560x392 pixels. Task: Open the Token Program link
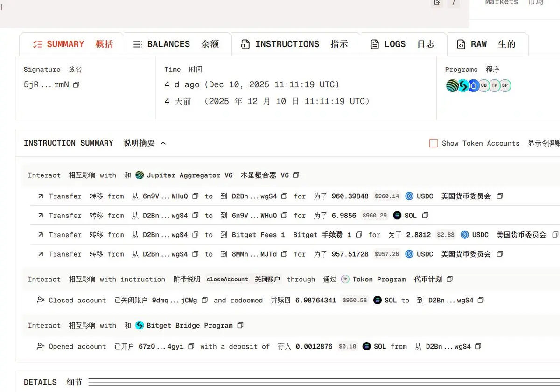pos(379,280)
